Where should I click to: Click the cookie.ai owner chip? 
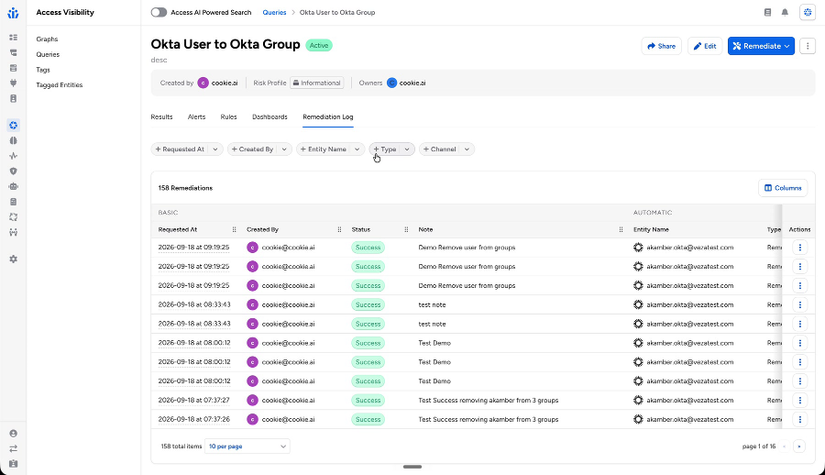pos(406,83)
